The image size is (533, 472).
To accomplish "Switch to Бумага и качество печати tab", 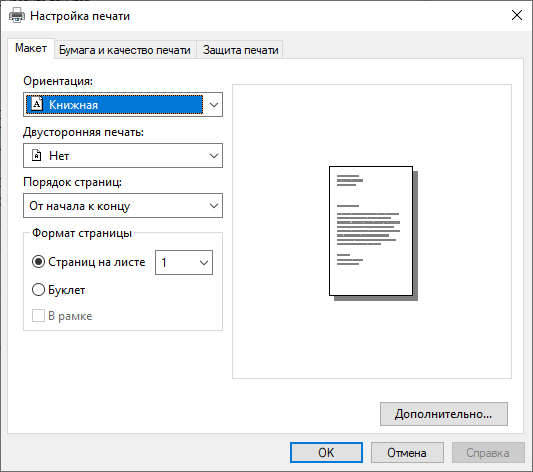I will tap(125, 50).
